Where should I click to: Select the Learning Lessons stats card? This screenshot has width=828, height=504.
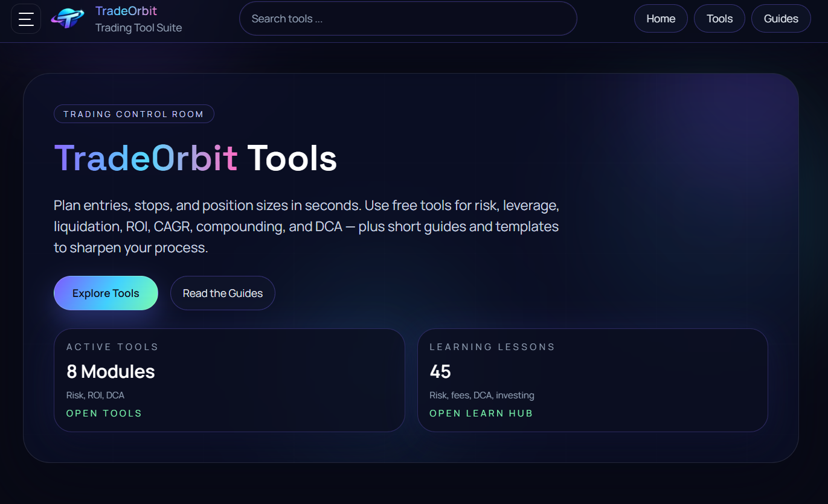592,380
